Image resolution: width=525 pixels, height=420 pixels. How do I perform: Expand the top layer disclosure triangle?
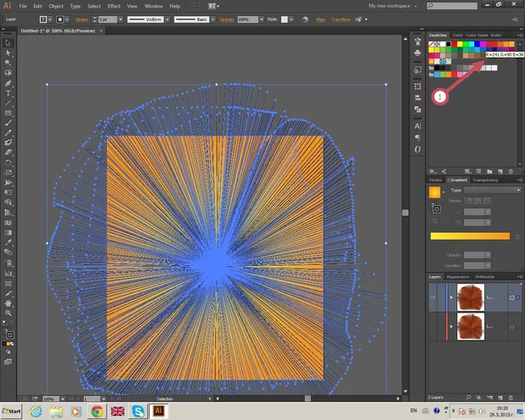[450, 297]
